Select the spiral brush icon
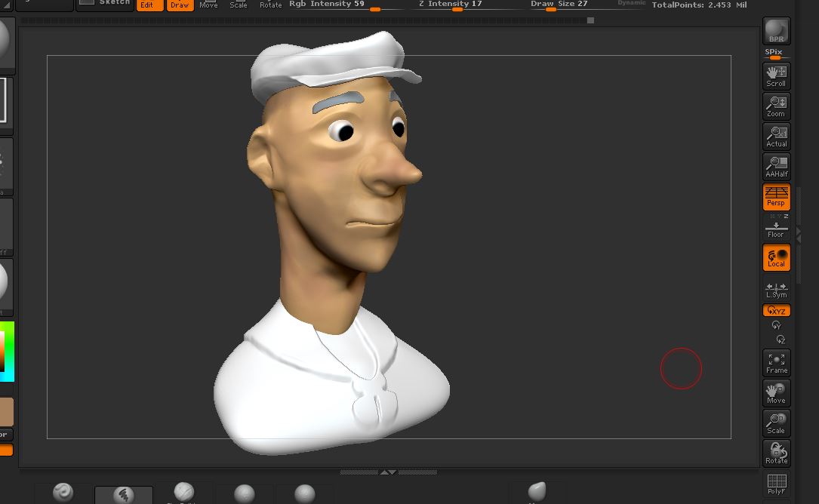 63,492
